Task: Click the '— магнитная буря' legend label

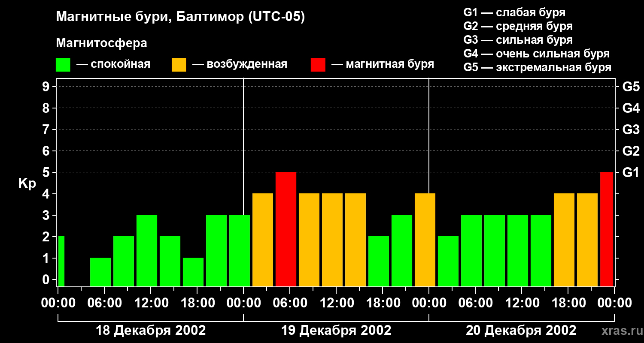Action: coord(383,64)
